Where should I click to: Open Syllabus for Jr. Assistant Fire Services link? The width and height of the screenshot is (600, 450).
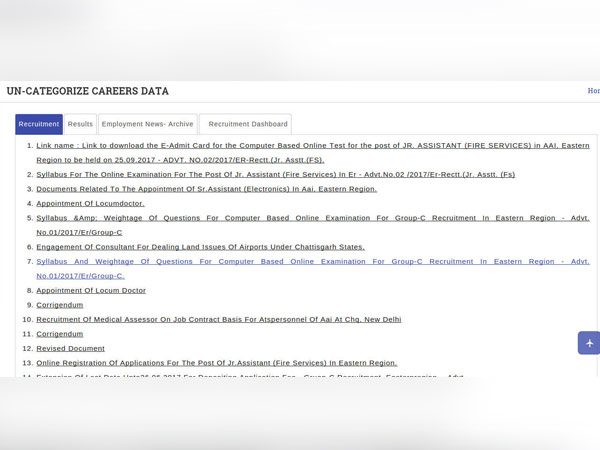coord(276,174)
